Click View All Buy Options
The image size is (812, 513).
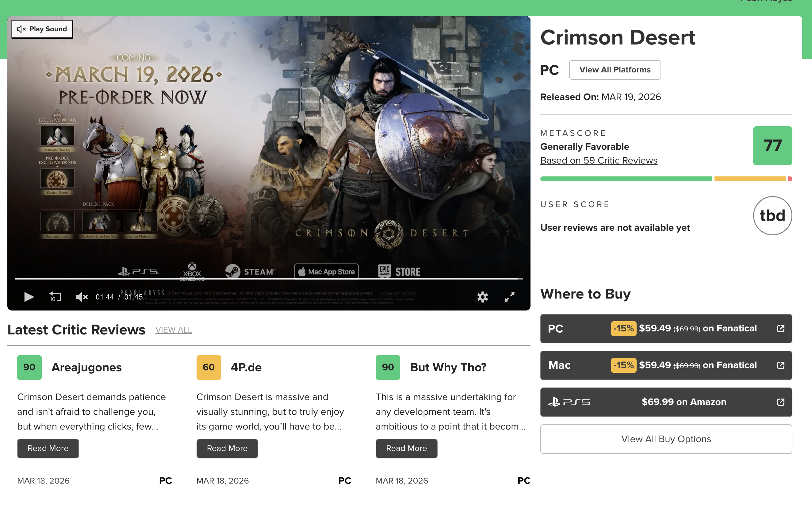click(x=666, y=439)
